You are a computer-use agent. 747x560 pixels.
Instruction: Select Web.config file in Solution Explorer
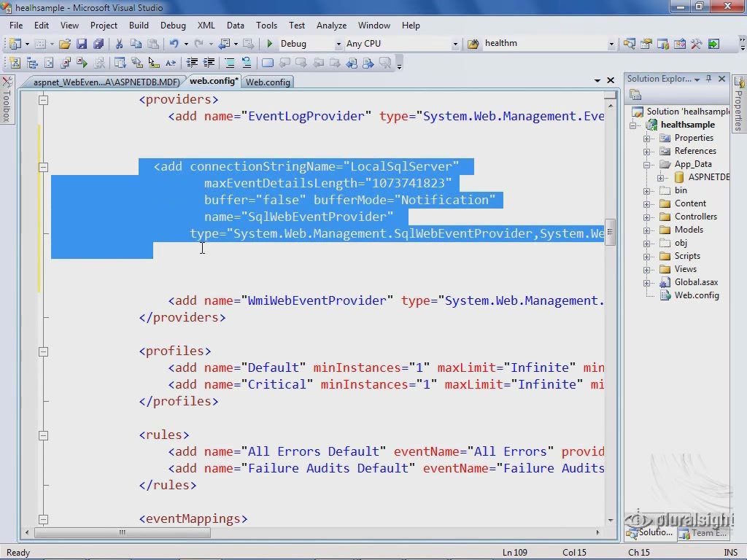point(696,295)
